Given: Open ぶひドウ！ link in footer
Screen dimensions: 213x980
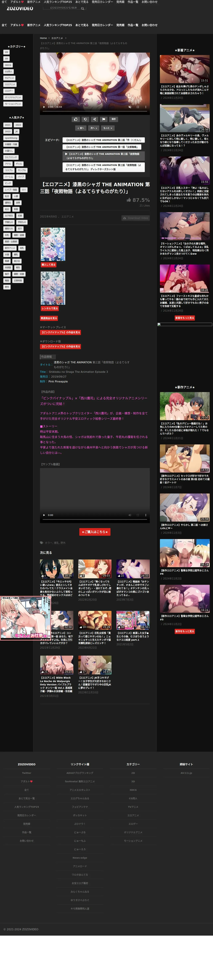Looking at the screenshot, I should tap(80, 824).
